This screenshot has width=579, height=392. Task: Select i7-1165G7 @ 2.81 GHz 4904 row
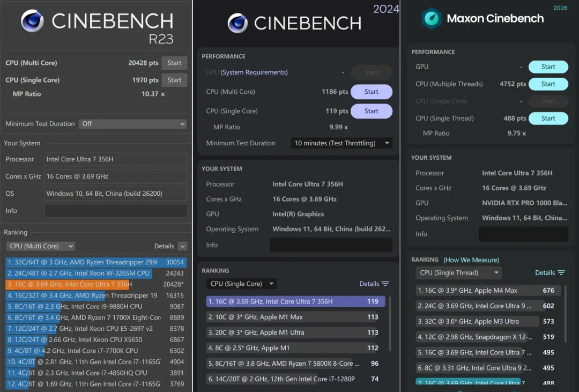[x=96, y=362]
